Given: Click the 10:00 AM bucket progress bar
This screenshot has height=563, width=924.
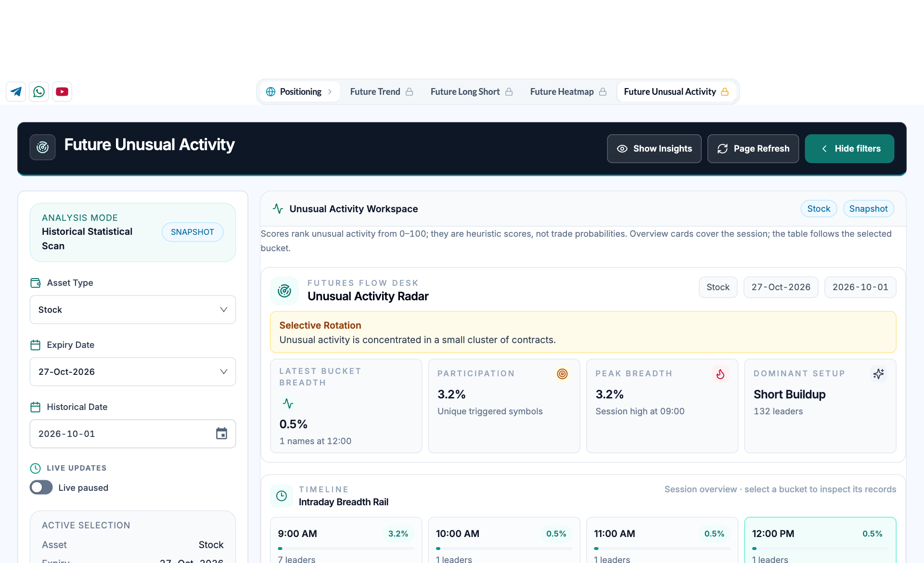Looking at the screenshot, I should (x=504, y=548).
